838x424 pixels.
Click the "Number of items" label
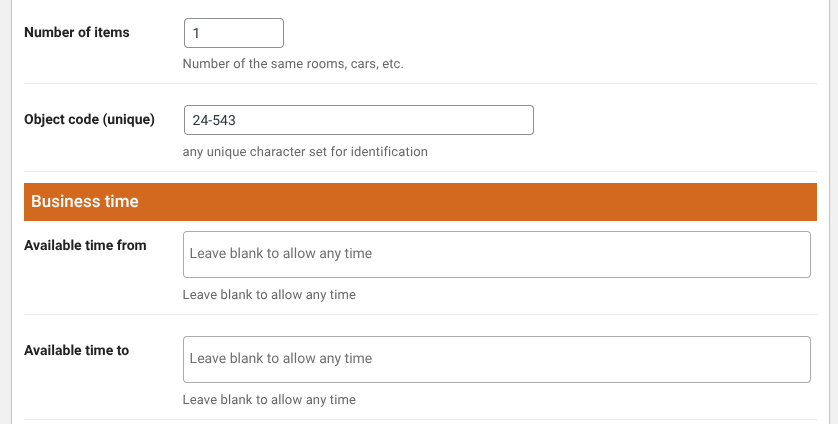(77, 32)
